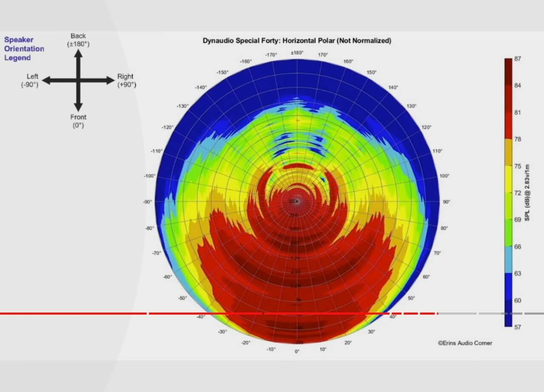Click the '81' value on the color scale
The image size is (544, 392).
coord(517,113)
